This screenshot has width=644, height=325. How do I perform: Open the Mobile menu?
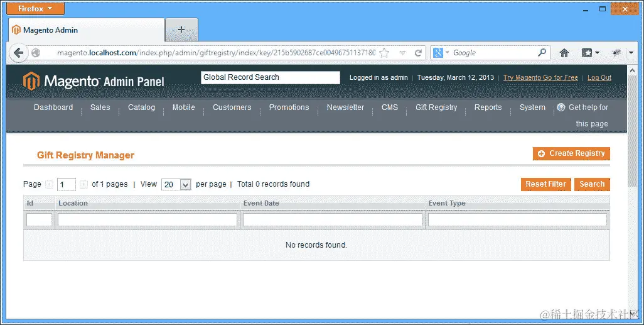pos(183,107)
